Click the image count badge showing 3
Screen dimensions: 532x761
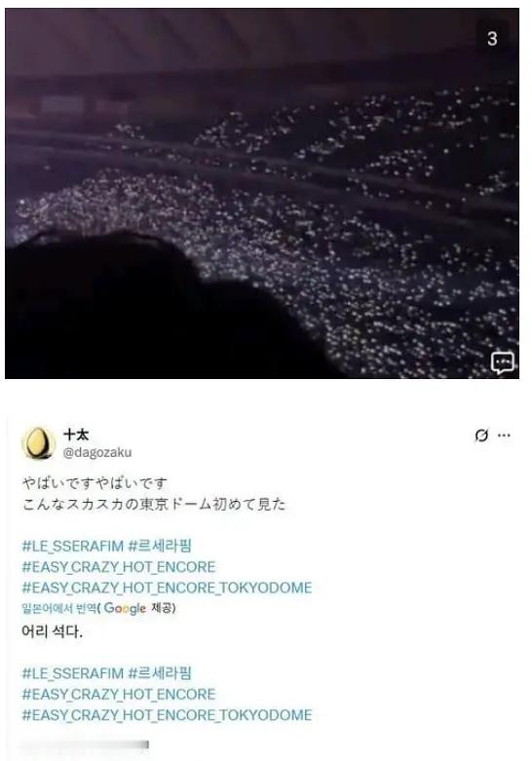(x=492, y=38)
